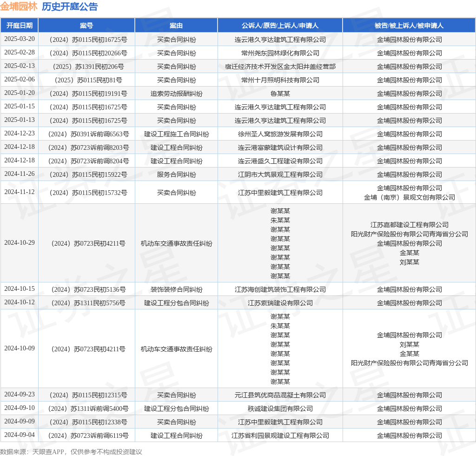Click plaintiff 江苏省利园景观建设工程有限公司
This screenshot has height=456, width=476.
(x=280, y=436)
